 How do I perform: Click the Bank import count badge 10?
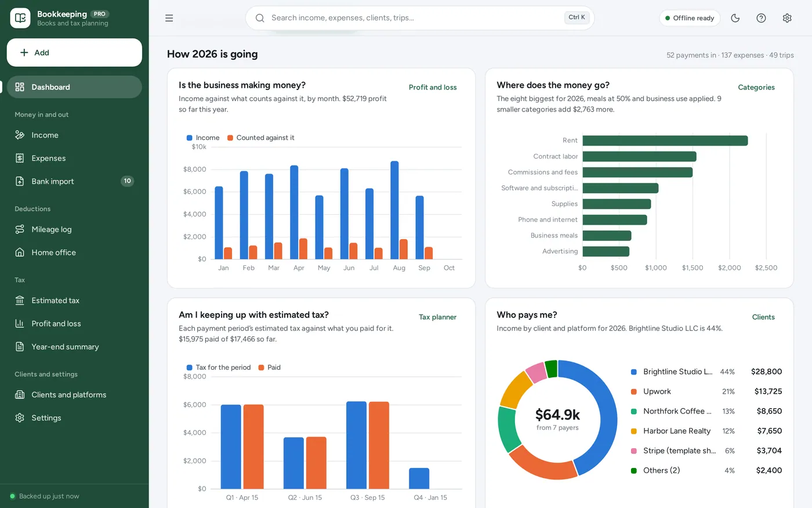[128, 181]
